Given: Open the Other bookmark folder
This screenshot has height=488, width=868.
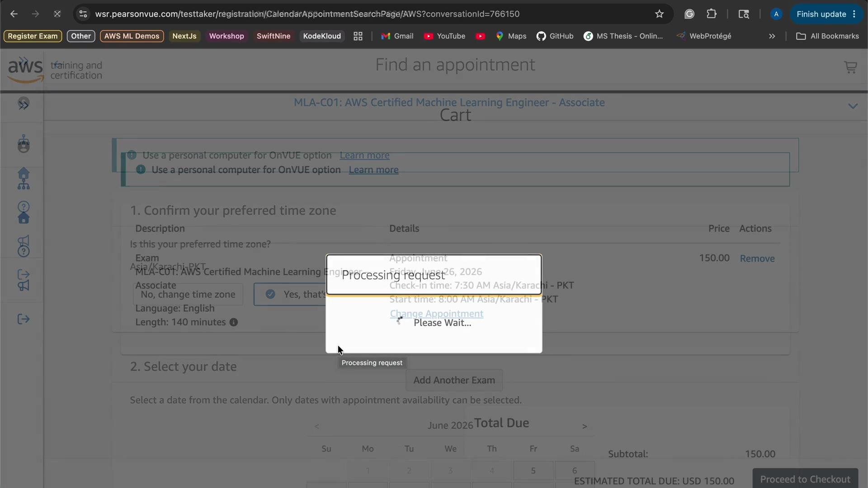Looking at the screenshot, I should click(x=81, y=36).
